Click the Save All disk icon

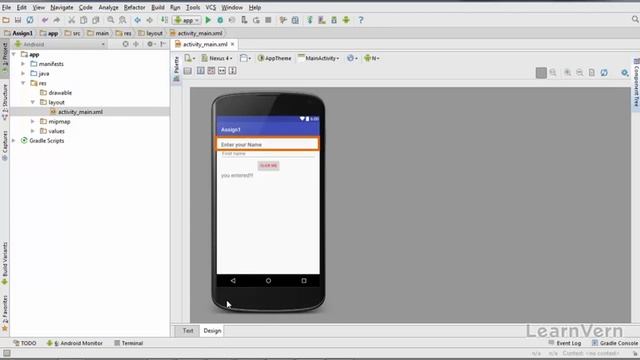(x=18, y=20)
